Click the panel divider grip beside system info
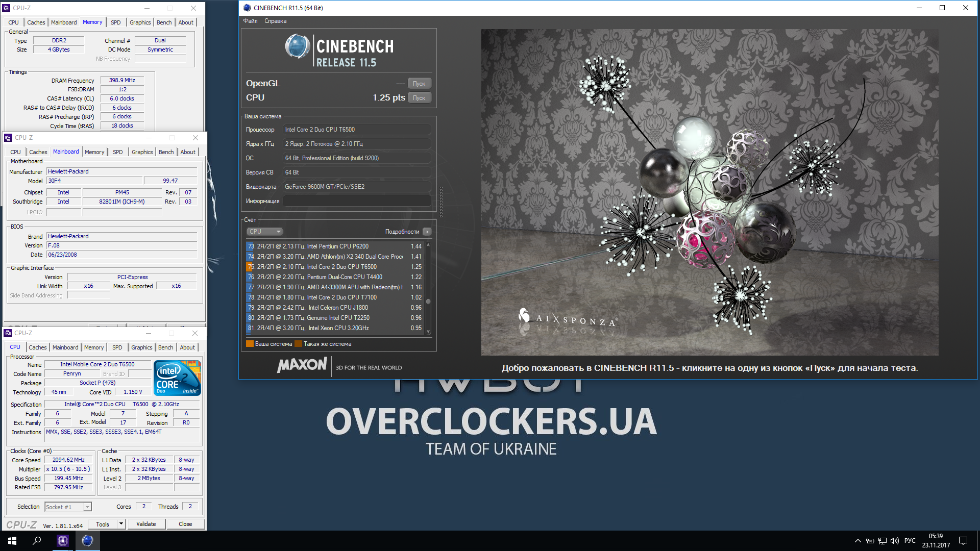Screen dimensions: 980x551 (441, 203)
